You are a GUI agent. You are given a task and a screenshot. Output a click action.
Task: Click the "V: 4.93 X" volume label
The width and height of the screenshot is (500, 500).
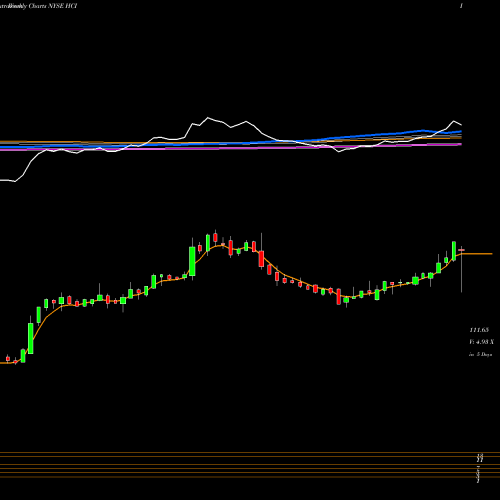pos(481,342)
